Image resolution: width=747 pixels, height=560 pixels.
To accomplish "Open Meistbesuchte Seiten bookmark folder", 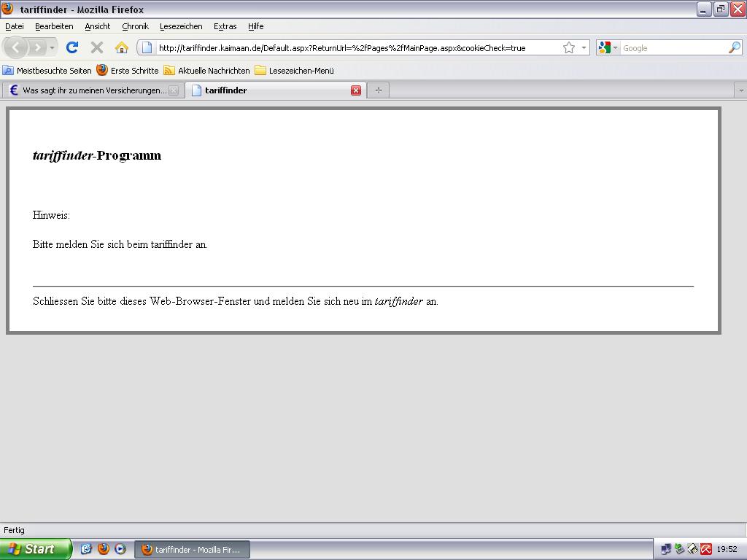I will pos(47,71).
